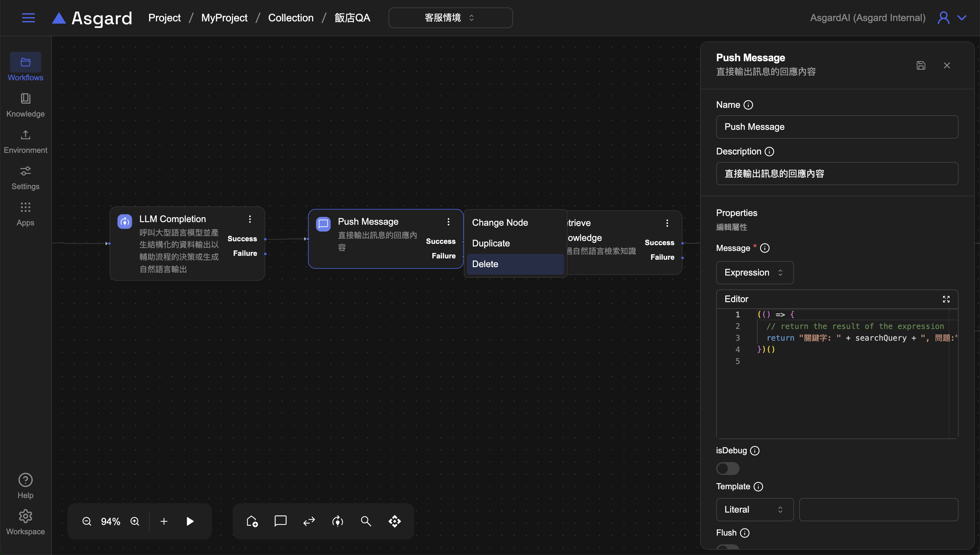Click the Collection breadcrumb link

click(291, 18)
